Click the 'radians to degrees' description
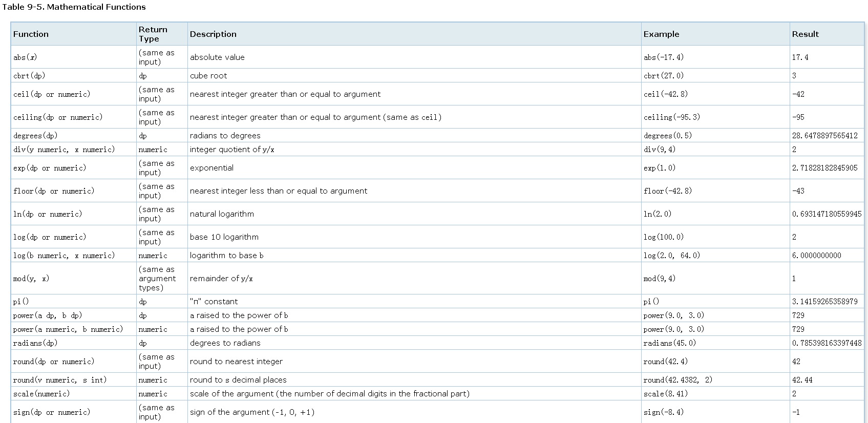Viewport: 868px width, 423px height. 225,136
